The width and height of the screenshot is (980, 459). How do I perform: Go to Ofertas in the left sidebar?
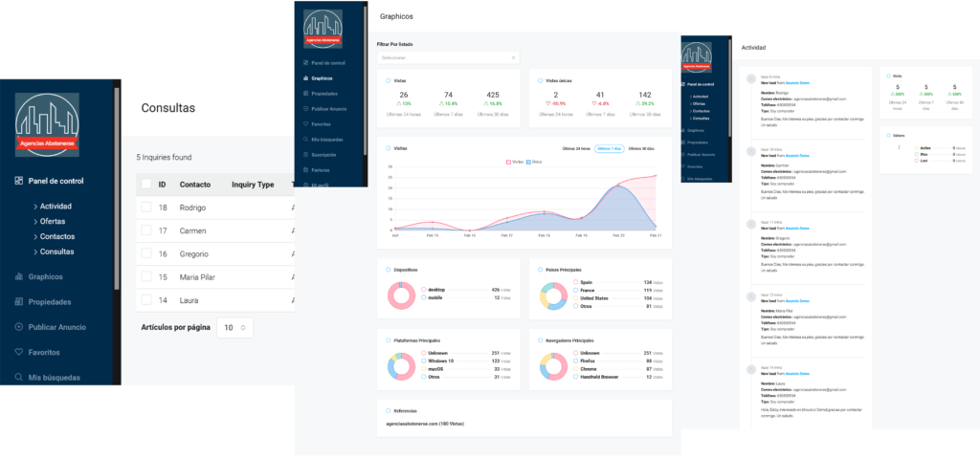52,221
